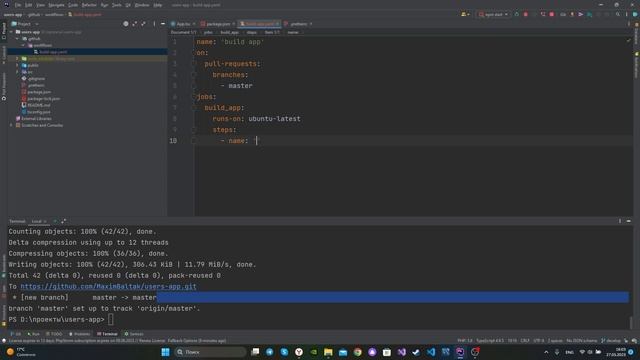Close the package.json tab
This screenshot has width=640, height=360.
tap(234, 24)
